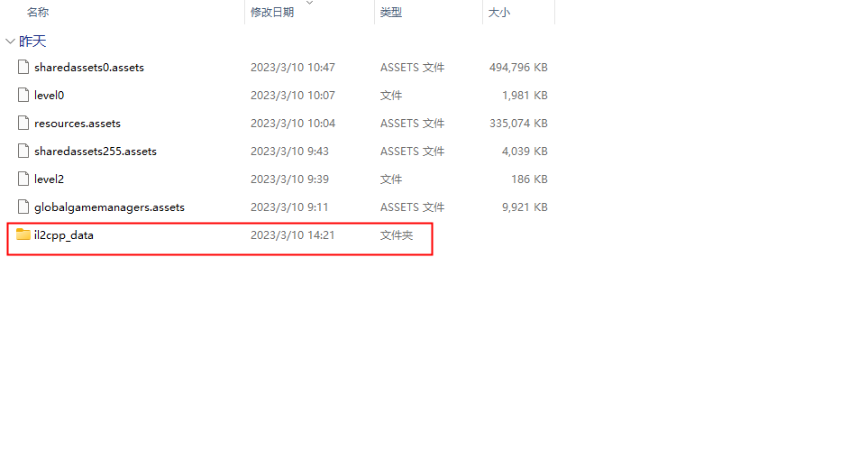868x469 pixels.
Task: Sort by the 大小 column header
Action: click(498, 13)
